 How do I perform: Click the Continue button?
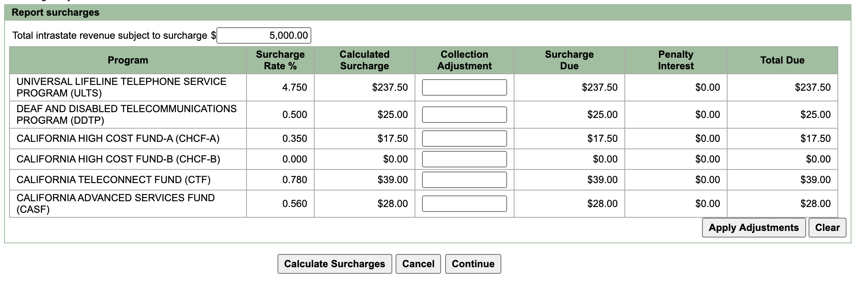tap(473, 264)
